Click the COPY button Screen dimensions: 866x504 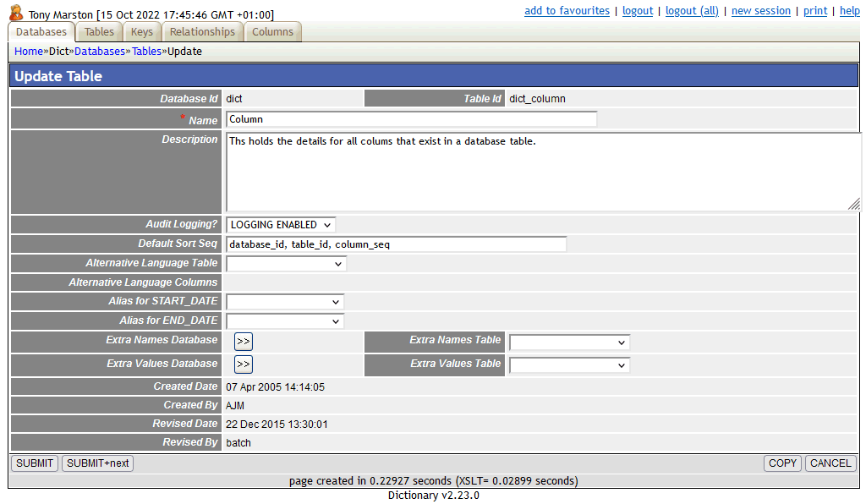[782, 463]
